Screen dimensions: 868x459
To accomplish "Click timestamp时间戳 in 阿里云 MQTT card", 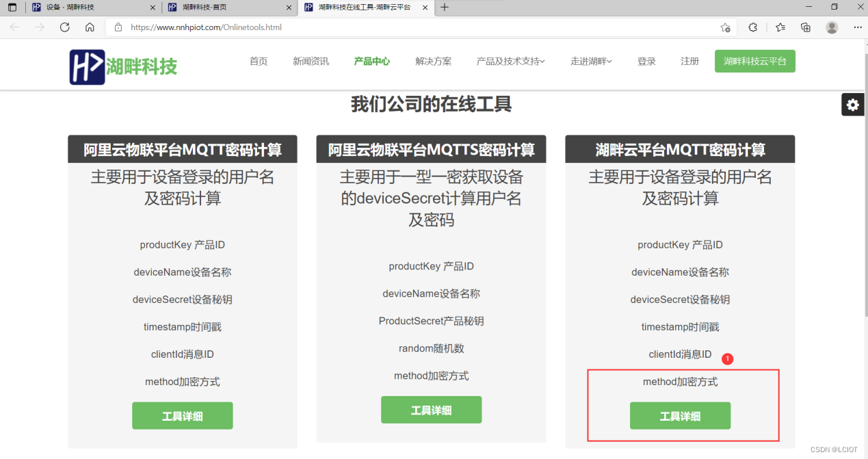I will pos(183,327).
